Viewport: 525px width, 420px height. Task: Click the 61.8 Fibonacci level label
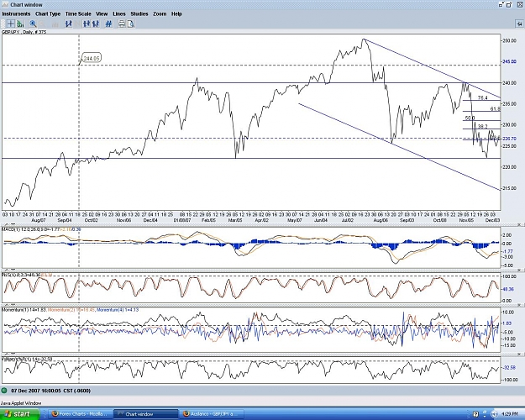[x=496, y=109]
